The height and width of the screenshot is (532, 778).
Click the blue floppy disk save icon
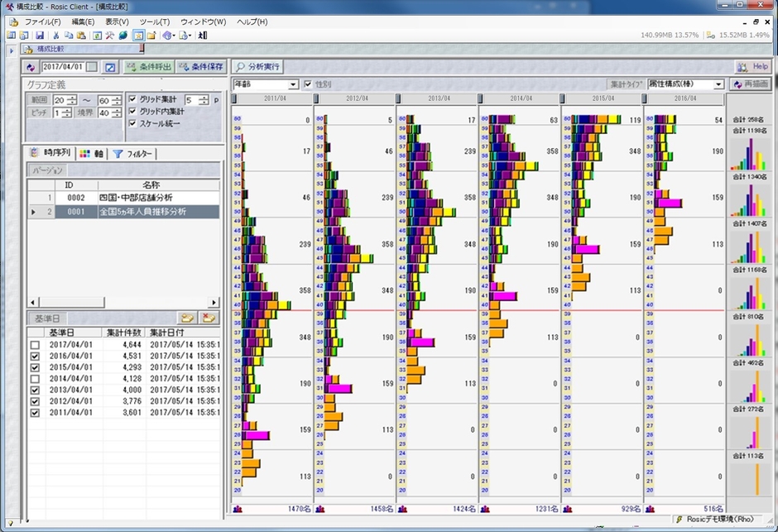(39, 36)
